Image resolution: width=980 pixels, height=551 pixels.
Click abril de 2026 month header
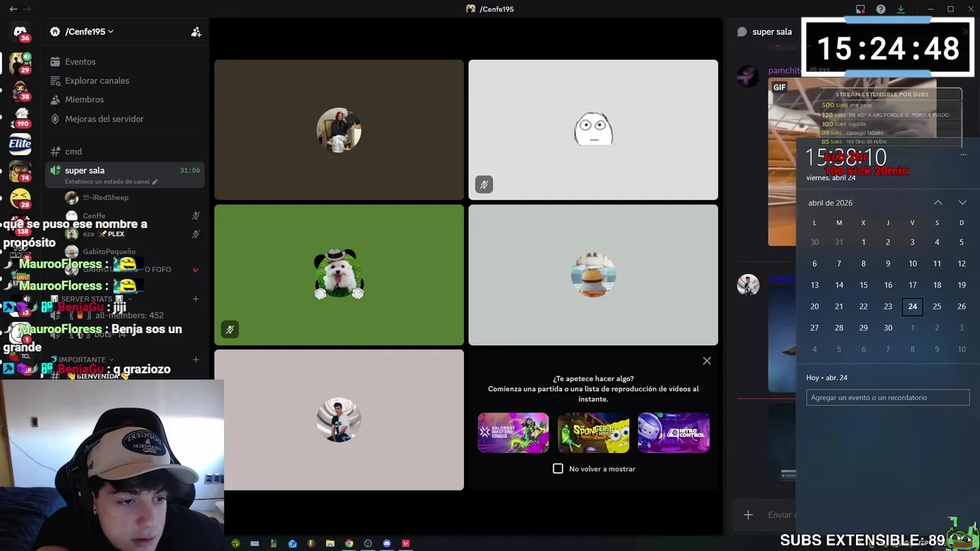(830, 203)
